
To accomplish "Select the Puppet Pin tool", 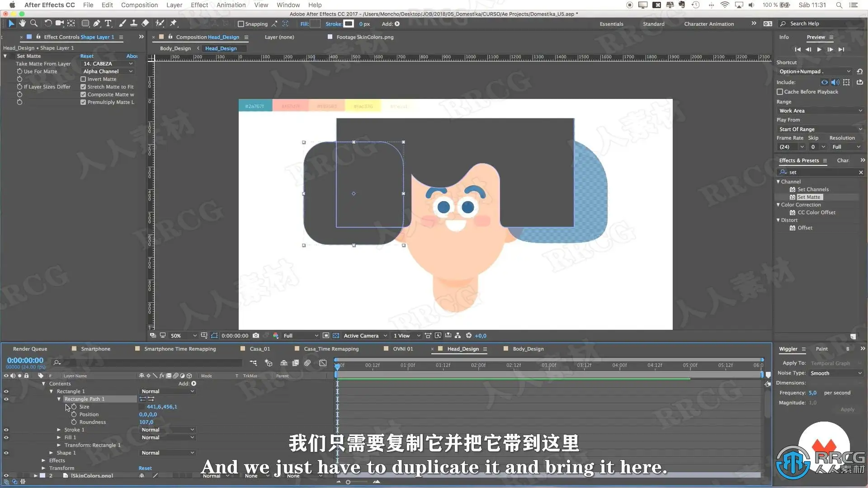I will (x=173, y=23).
